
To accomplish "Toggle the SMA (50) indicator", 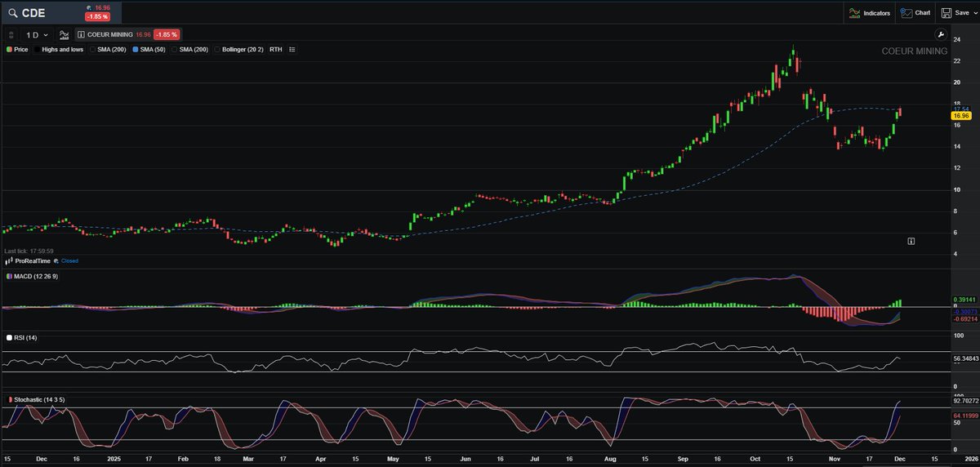I will coord(150,50).
